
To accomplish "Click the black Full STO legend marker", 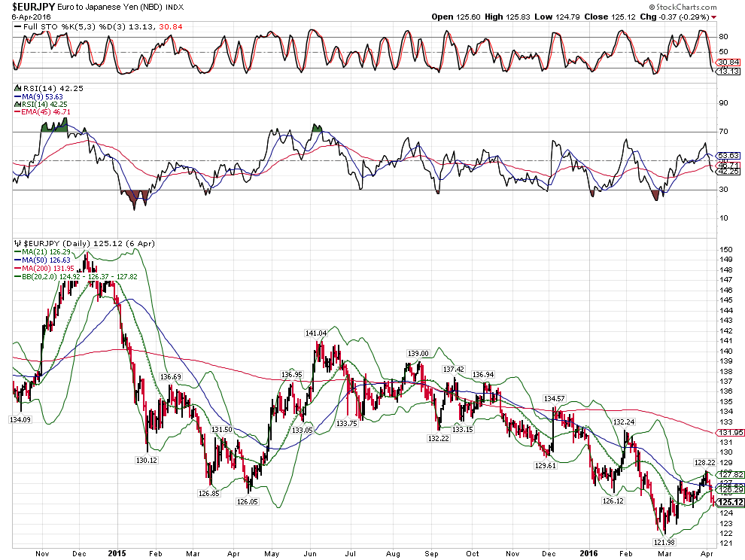I will click(17, 27).
